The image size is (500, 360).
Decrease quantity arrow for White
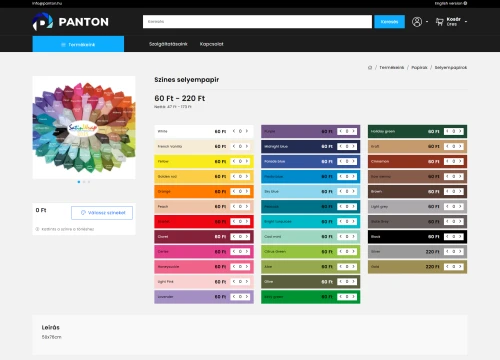pyautogui.click(x=234, y=131)
